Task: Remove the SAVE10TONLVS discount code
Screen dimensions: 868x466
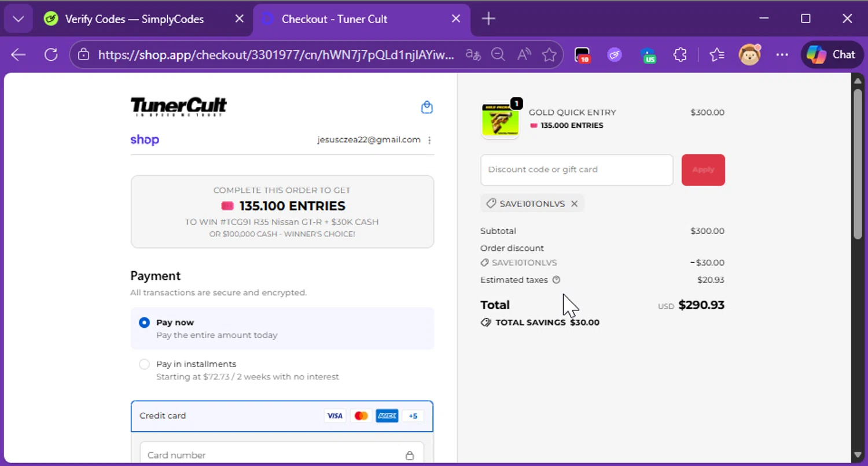Action: click(x=574, y=204)
